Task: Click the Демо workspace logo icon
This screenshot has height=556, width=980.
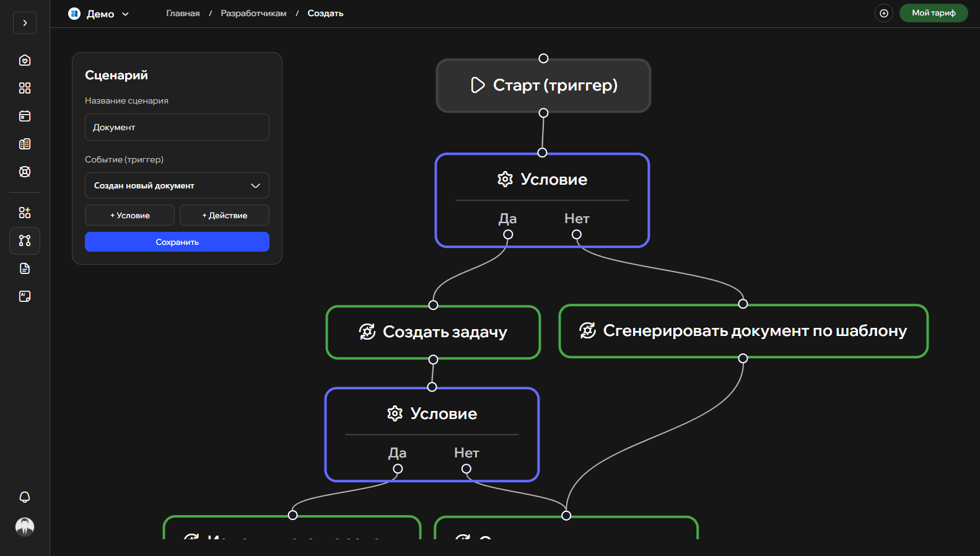Action: click(x=74, y=14)
